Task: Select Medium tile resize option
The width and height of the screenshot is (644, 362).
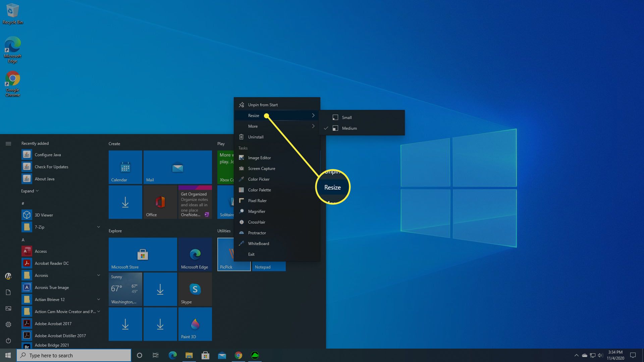Action: coord(350,128)
